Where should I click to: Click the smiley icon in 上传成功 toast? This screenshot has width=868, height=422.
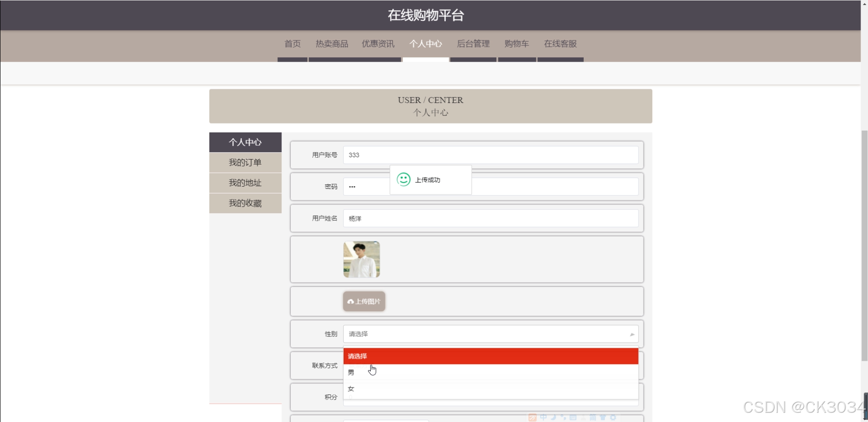[403, 179]
